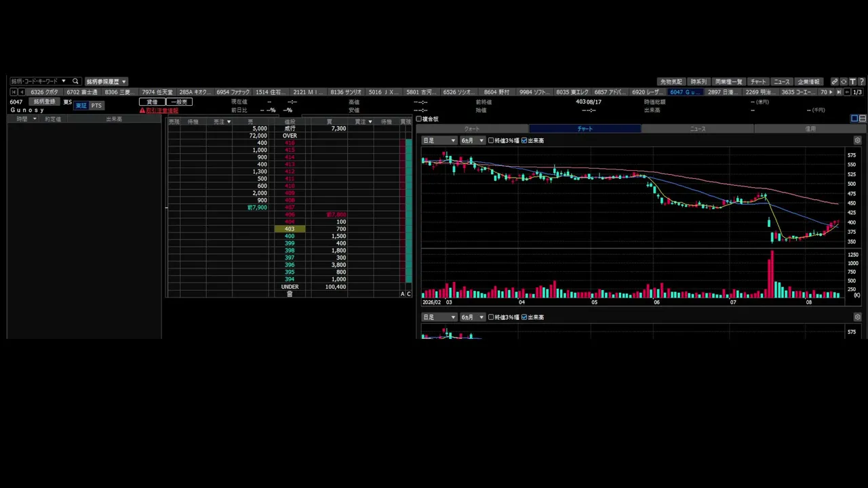Select the 6702 富士通 ticker tab

[82, 92]
